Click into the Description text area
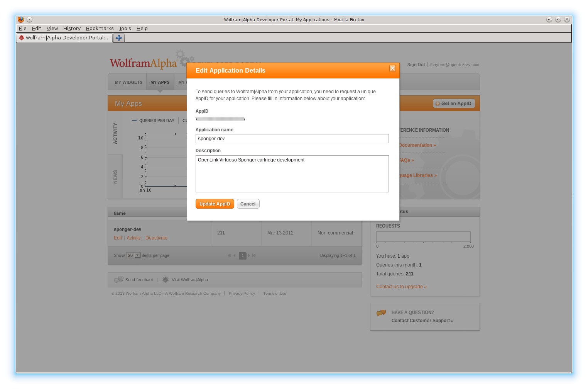 [292, 174]
